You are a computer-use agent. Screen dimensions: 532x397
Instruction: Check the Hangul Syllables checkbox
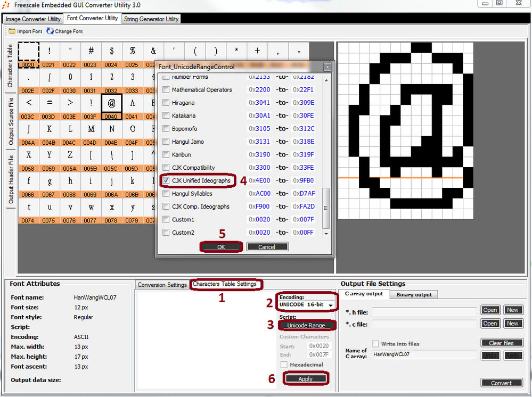tap(166, 194)
